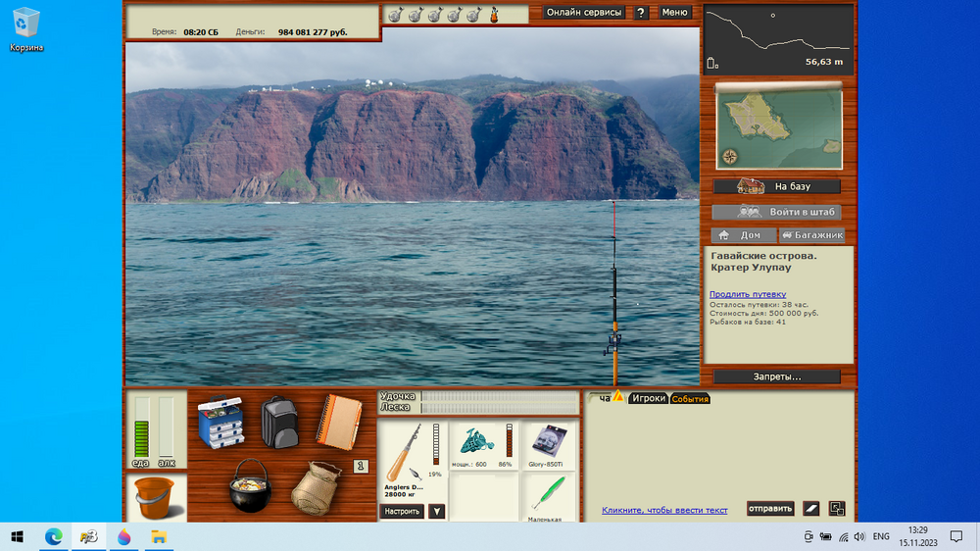980x551 pixels.
Task: Open File Explorer from taskbar
Action: pyautogui.click(x=159, y=536)
